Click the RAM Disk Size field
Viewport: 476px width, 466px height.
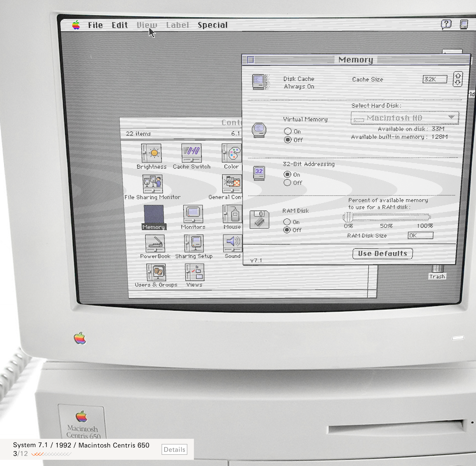point(420,236)
